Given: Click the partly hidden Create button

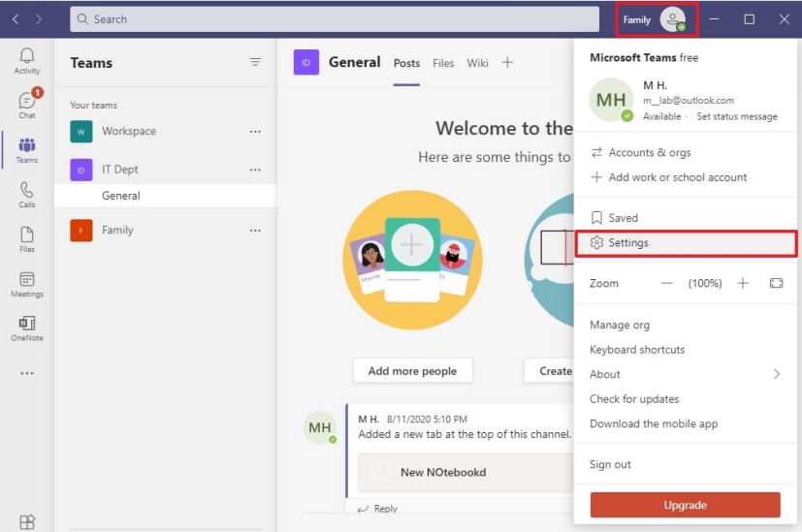Looking at the screenshot, I should (x=549, y=371).
